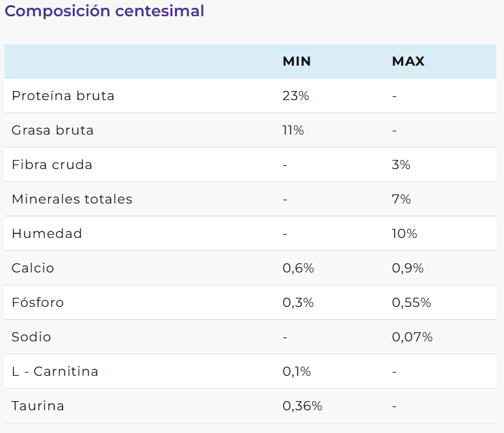Image resolution: width=504 pixels, height=433 pixels.
Task: Select the Fósforo row label
Action: pyautogui.click(x=38, y=302)
